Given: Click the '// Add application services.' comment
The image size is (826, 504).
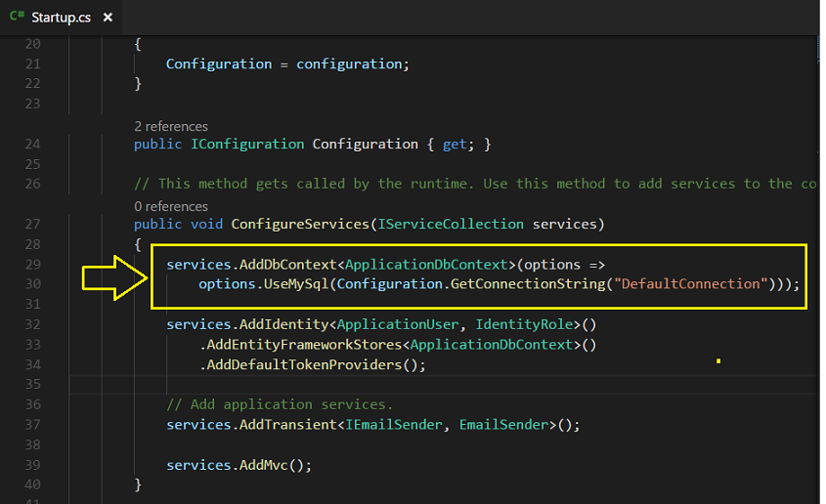Looking at the screenshot, I should click(279, 404).
